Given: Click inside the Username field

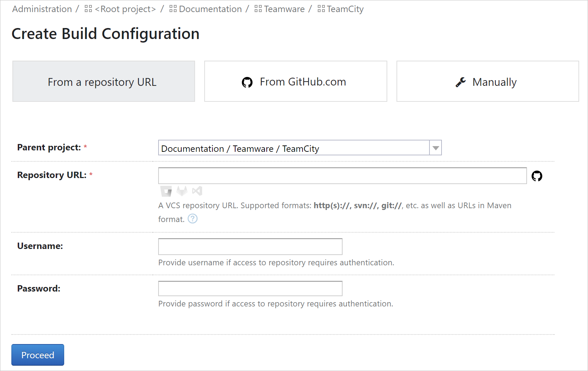Looking at the screenshot, I should (x=250, y=247).
